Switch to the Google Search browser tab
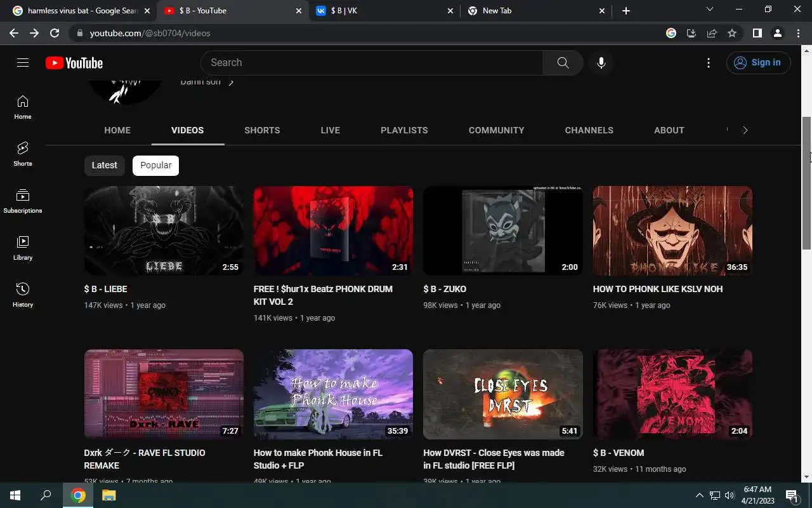The width and height of the screenshot is (812, 508). click(x=81, y=11)
